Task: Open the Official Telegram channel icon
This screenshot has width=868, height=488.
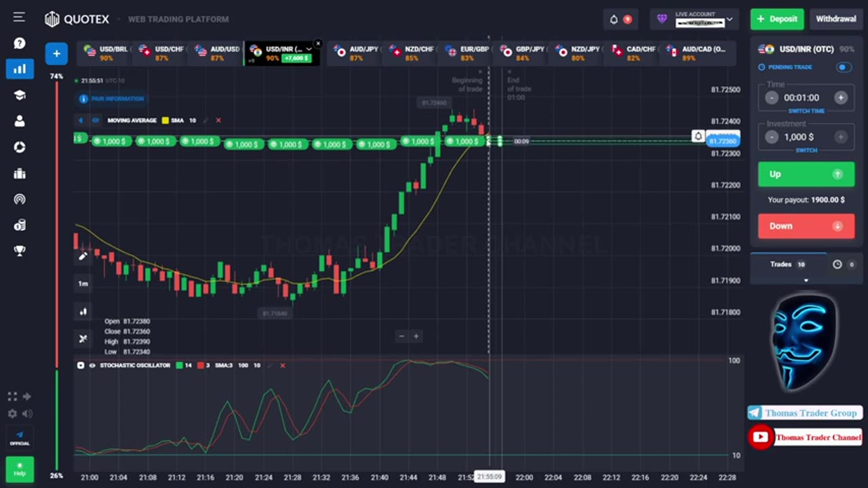Action: coord(20,437)
